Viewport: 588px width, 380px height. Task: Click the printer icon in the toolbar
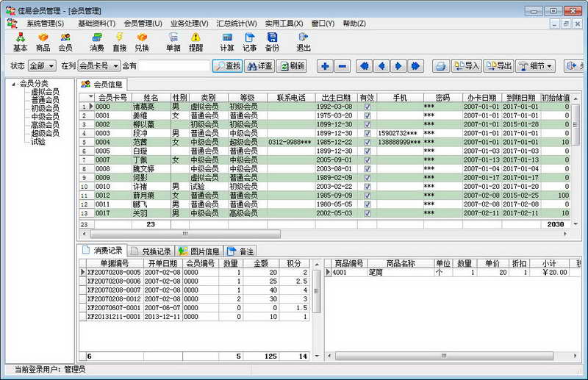coord(440,66)
